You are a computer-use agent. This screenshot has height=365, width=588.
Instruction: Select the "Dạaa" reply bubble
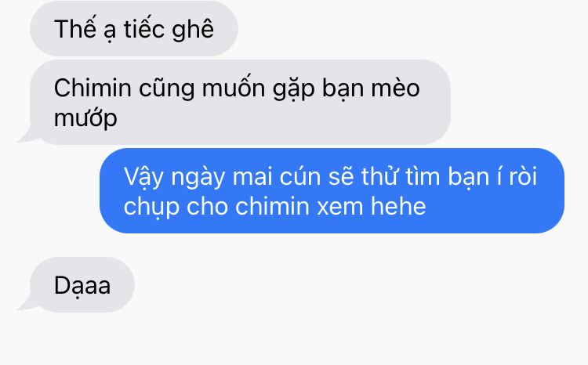point(82,285)
